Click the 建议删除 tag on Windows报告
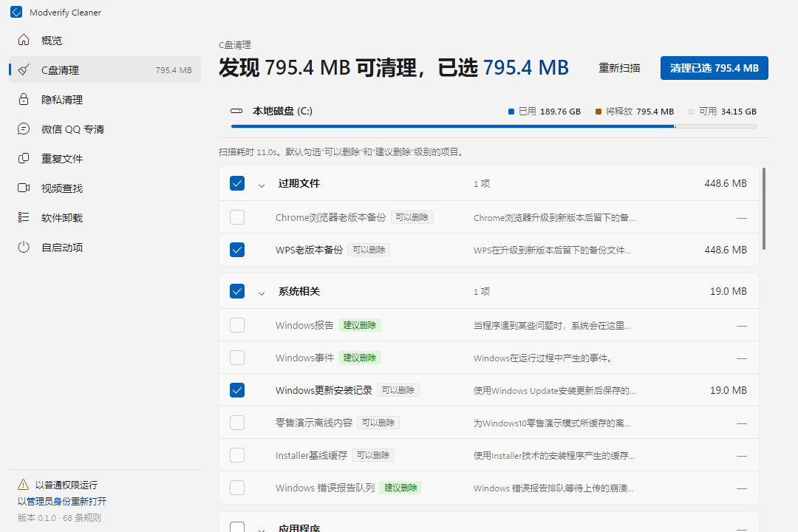The width and height of the screenshot is (798, 532). pos(359,325)
